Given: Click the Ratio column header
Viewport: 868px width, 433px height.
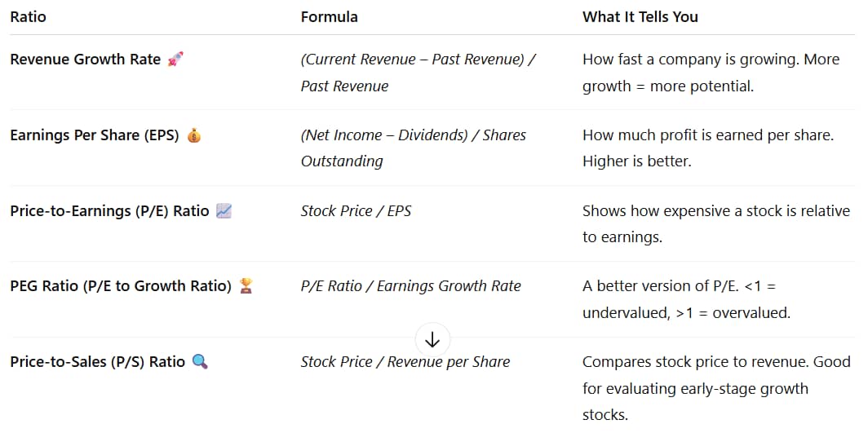Looking at the screenshot, I should pyautogui.click(x=29, y=17).
